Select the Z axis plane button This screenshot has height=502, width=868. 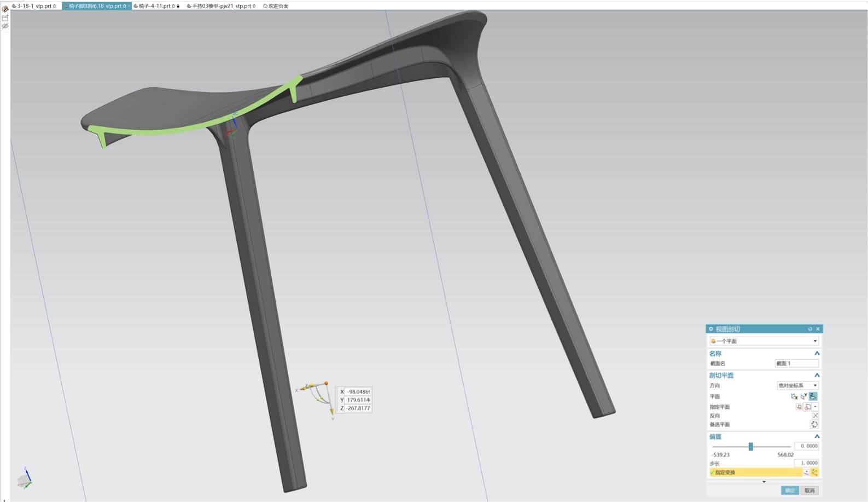(813, 396)
